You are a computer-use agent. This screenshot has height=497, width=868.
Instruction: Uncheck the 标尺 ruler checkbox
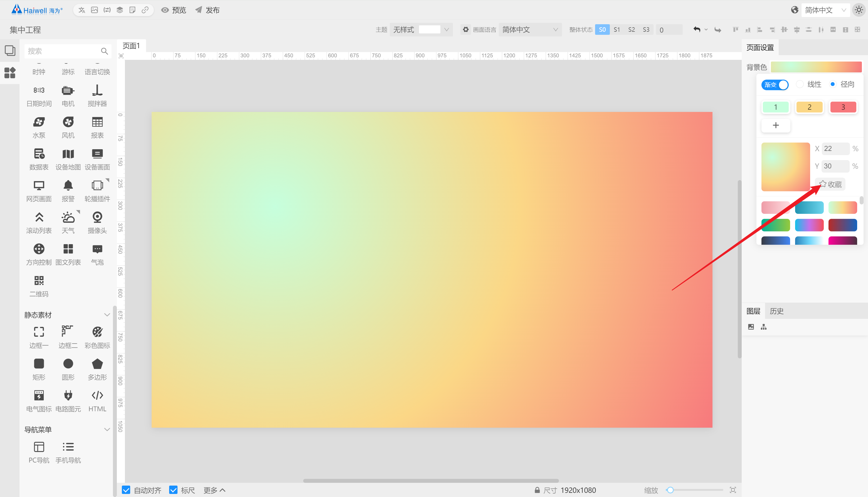tap(173, 490)
